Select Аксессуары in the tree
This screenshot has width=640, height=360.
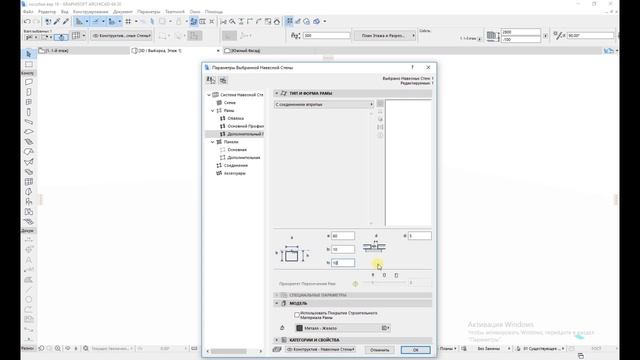pyautogui.click(x=234, y=173)
